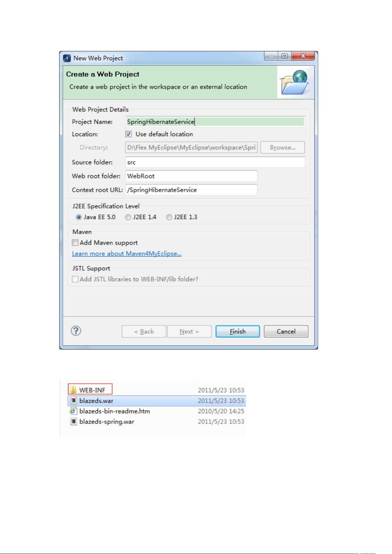Select the J2EE 1.4 radio button
The image size is (392, 554).
128,217
